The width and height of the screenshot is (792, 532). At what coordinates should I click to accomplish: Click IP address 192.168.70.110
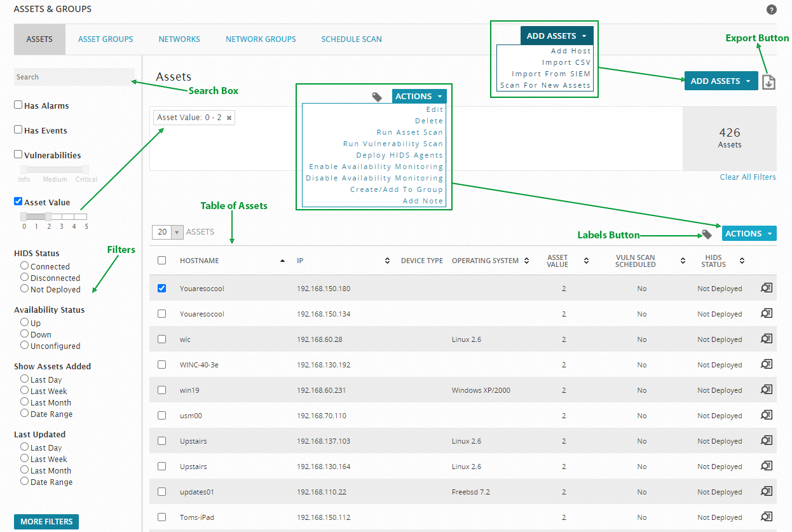coord(322,416)
